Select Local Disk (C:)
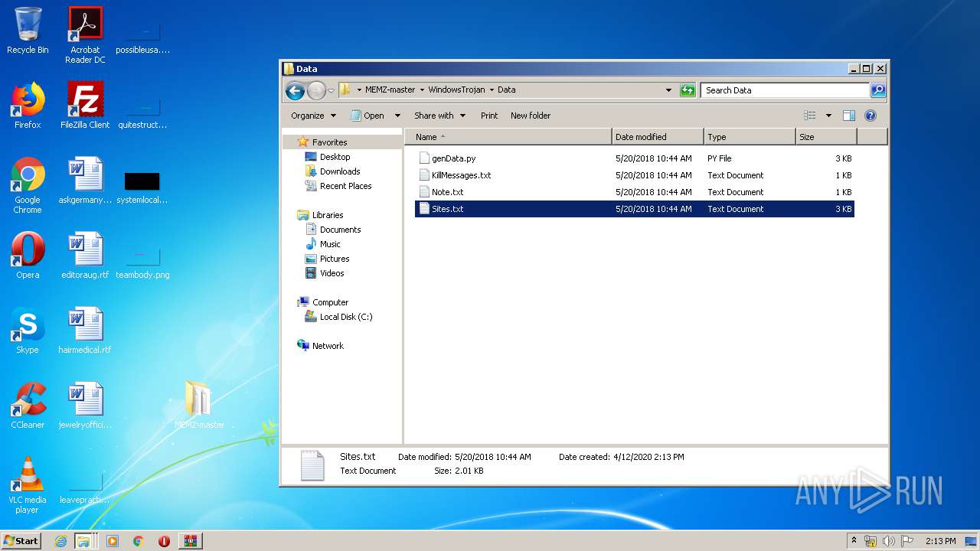This screenshot has width=980, height=551. 346,317
